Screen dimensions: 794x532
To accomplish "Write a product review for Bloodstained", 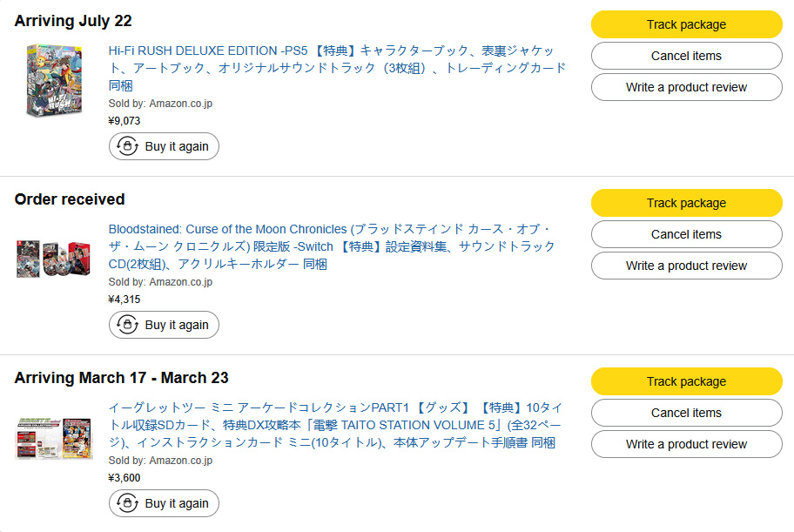I will [686, 266].
